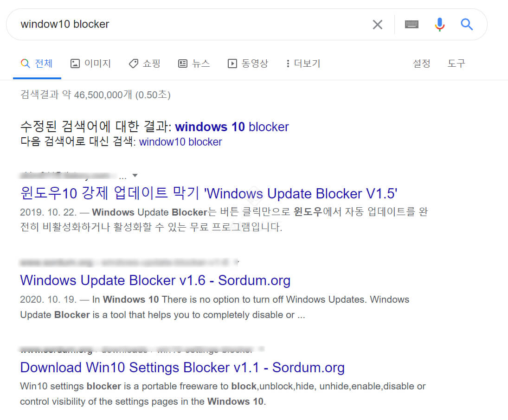Select the 전체 tab

coord(37,64)
